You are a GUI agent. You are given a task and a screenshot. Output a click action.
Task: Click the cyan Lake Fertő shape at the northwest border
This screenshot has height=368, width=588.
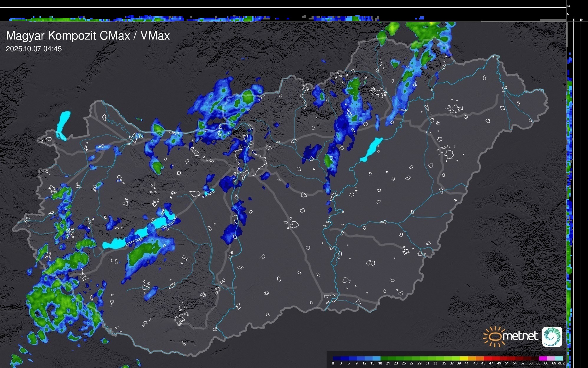click(x=62, y=124)
